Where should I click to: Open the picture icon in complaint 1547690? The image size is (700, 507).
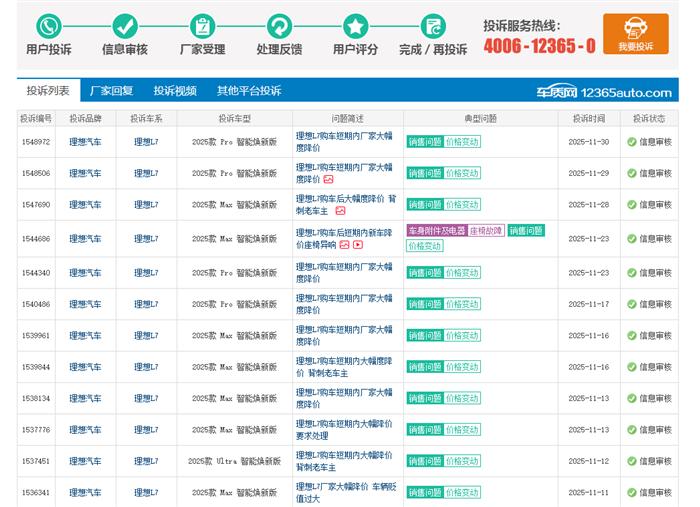pyautogui.click(x=340, y=211)
